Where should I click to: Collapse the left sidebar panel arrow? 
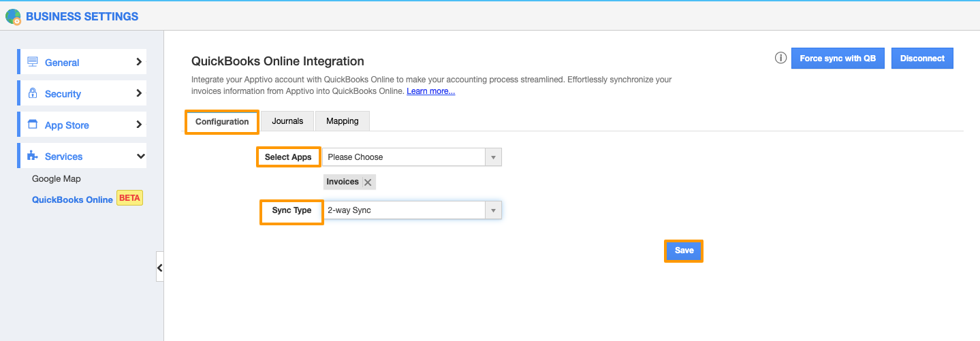coord(159,267)
